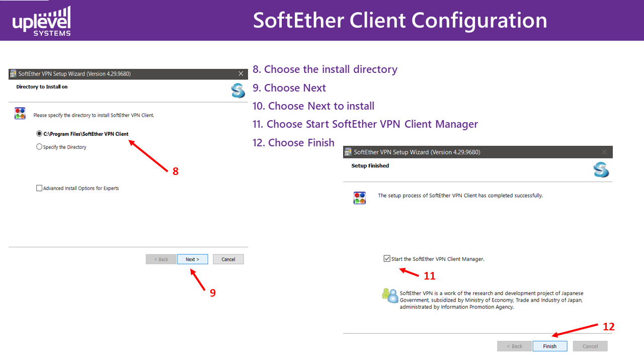Viewport: 644px width, 362px height.
Task: Enable Advanced Install Options for Experts
Action: pyautogui.click(x=39, y=189)
